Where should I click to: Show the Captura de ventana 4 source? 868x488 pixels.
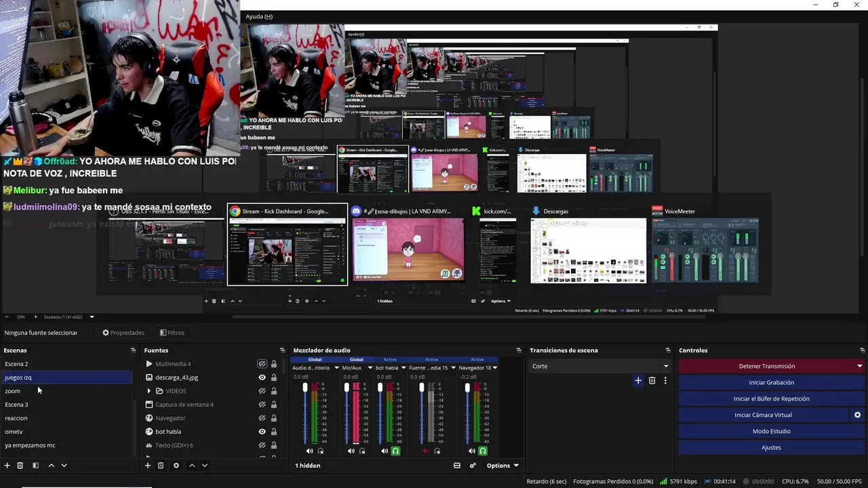(262, 405)
